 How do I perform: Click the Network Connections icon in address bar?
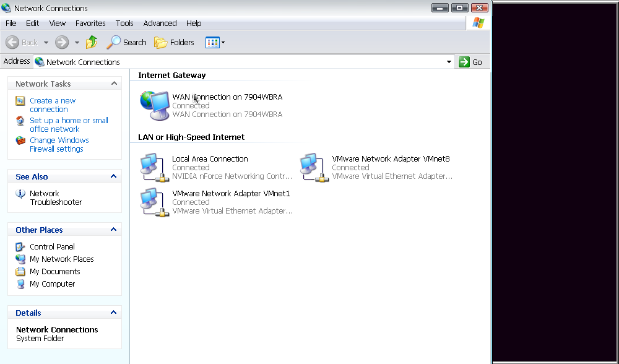pyautogui.click(x=39, y=62)
